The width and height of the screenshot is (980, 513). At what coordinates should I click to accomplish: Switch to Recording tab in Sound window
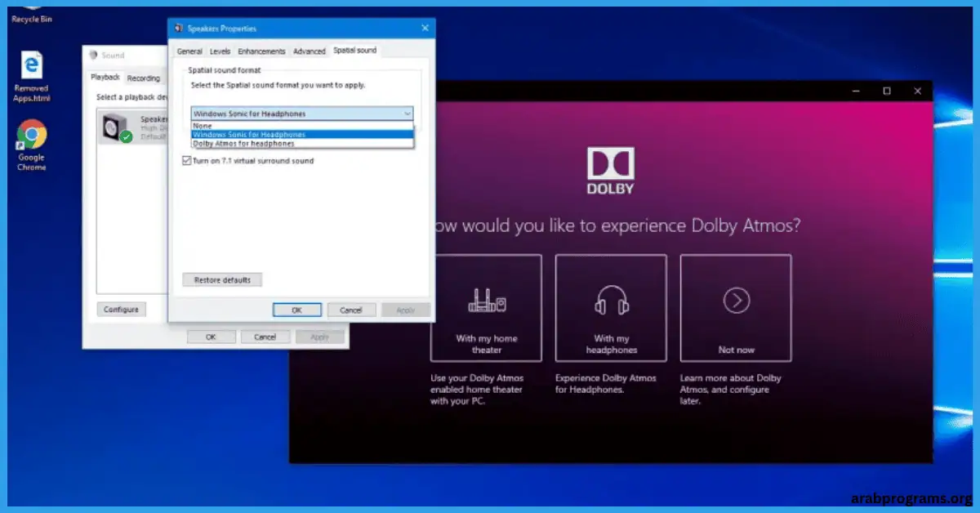click(x=143, y=78)
